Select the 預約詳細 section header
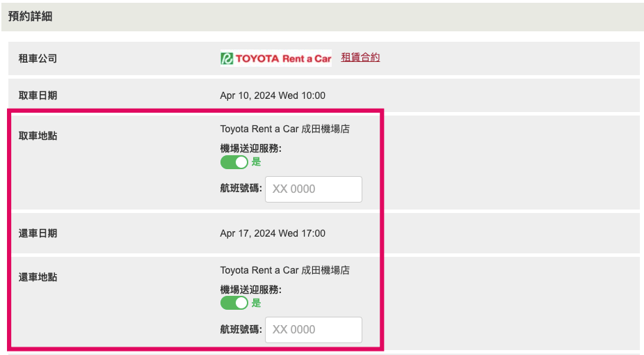The height and width of the screenshot is (355, 644). coord(31,17)
